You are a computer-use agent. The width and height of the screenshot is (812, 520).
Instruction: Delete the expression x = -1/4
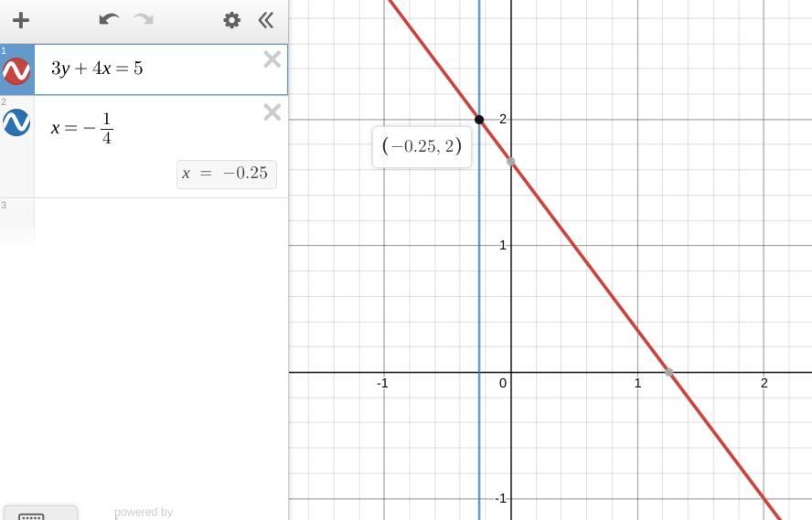(272, 112)
